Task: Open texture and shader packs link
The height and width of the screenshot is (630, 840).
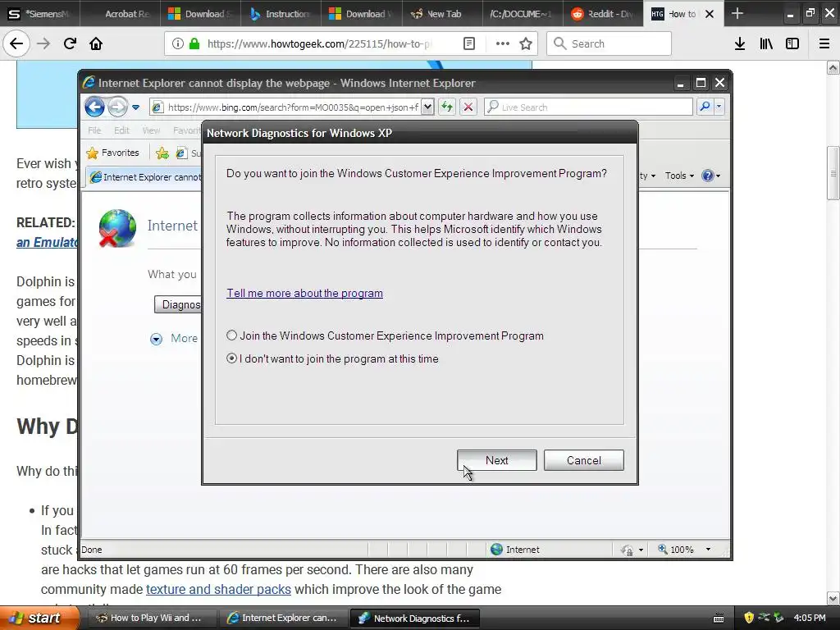Action: click(x=218, y=589)
